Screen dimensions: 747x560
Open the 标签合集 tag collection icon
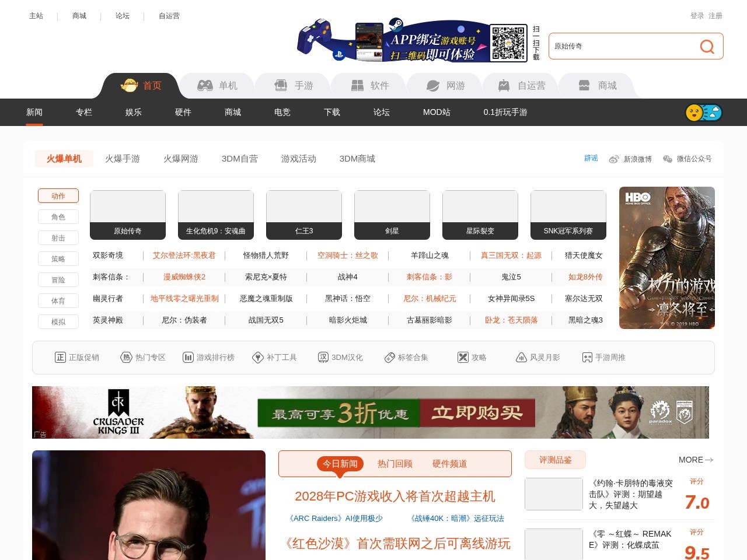(390, 358)
